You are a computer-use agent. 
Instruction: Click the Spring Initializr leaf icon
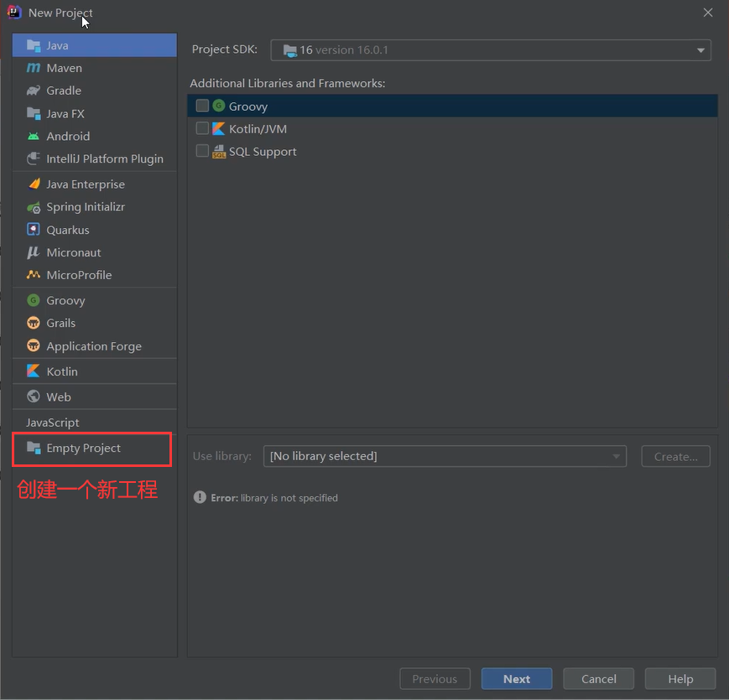(x=34, y=207)
